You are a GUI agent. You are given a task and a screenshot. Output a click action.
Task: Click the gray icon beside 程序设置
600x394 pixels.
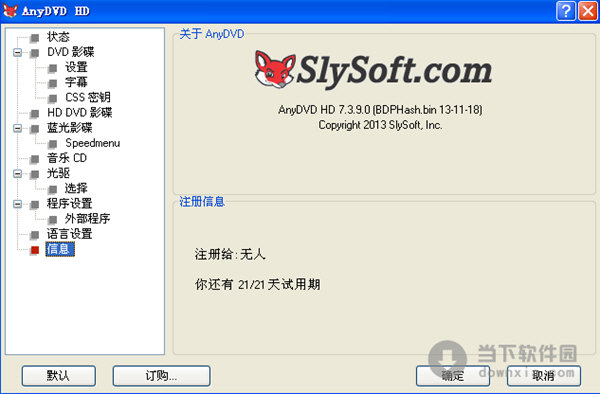click(x=35, y=204)
